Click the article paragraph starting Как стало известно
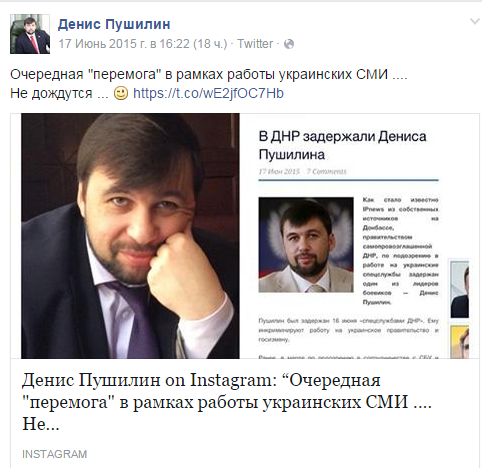The height and width of the screenshot is (468, 482). click(x=400, y=251)
